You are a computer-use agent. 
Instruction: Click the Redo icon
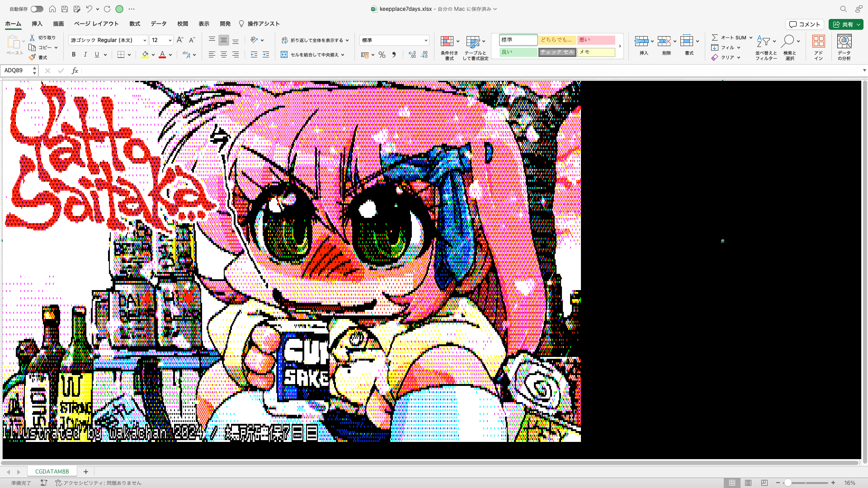tap(107, 9)
